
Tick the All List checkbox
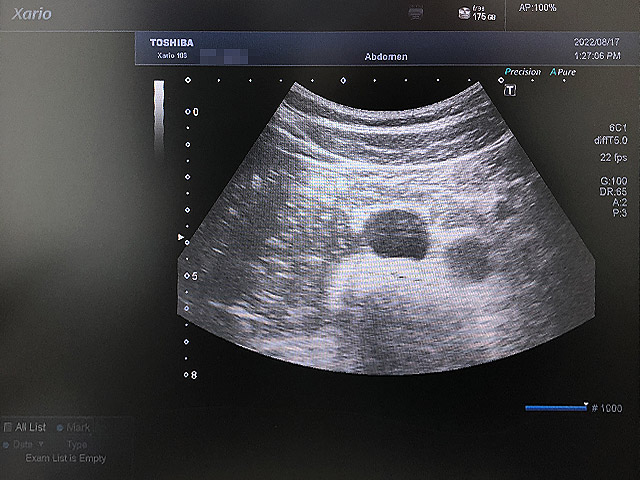7,427
